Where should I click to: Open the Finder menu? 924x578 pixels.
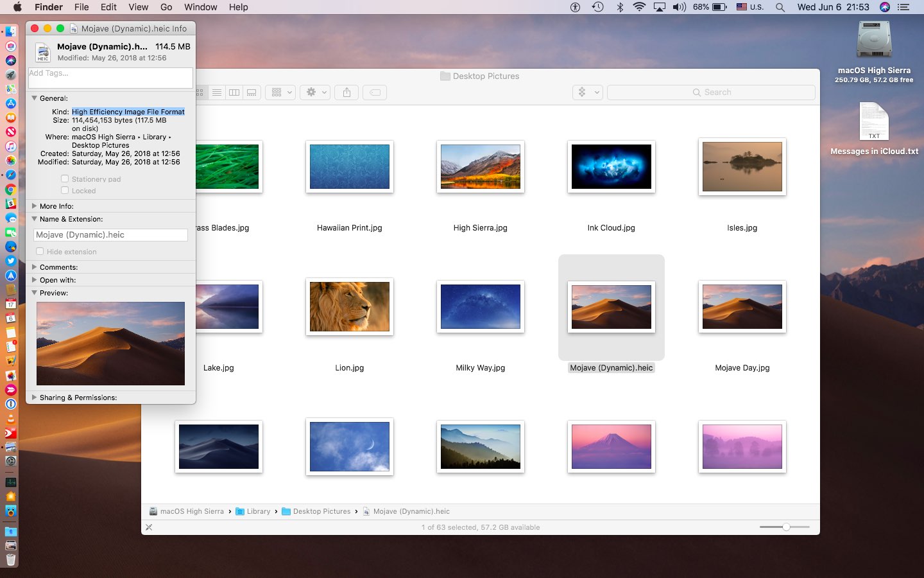[x=49, y=7]
